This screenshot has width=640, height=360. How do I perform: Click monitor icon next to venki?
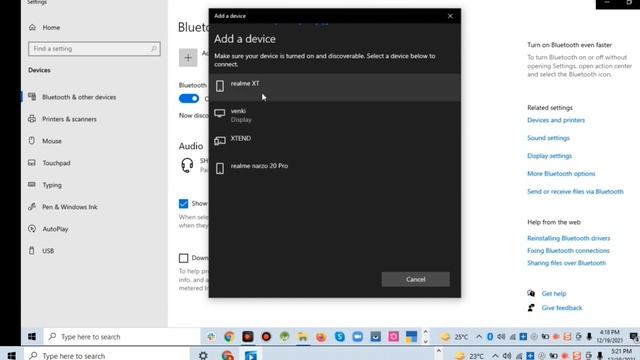pos(220,113)
